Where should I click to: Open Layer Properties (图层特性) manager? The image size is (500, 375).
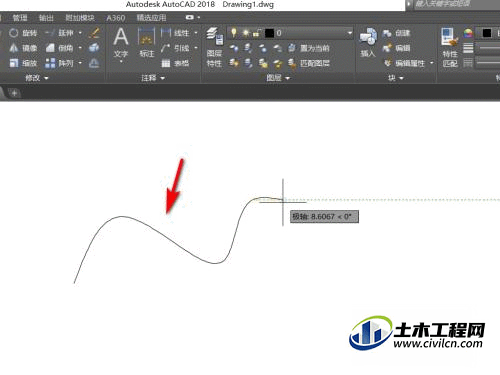coord(214,47)
